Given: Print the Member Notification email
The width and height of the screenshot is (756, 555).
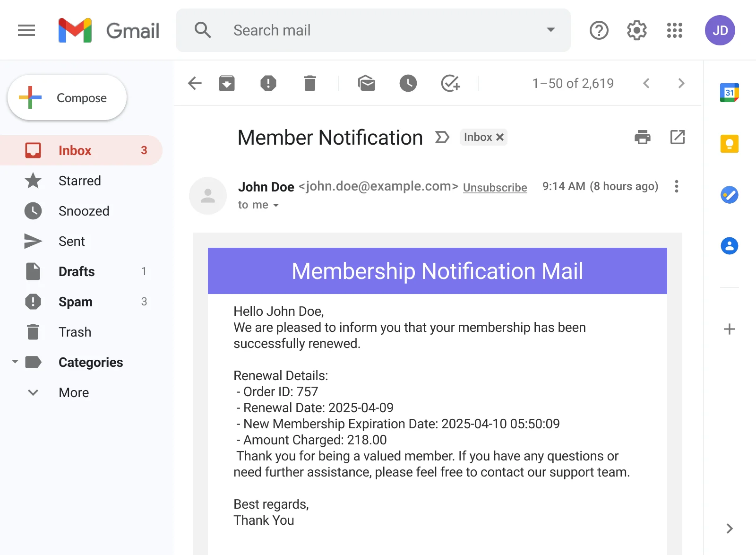Looking at the screenshot, I should coord(642,138).
